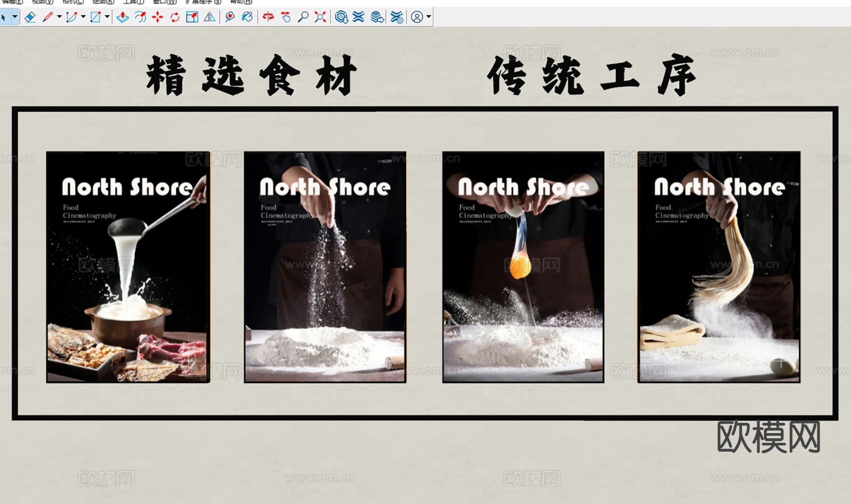Select the Rotate tool
The height and width of the screenshot is (504, 851).
175,17
